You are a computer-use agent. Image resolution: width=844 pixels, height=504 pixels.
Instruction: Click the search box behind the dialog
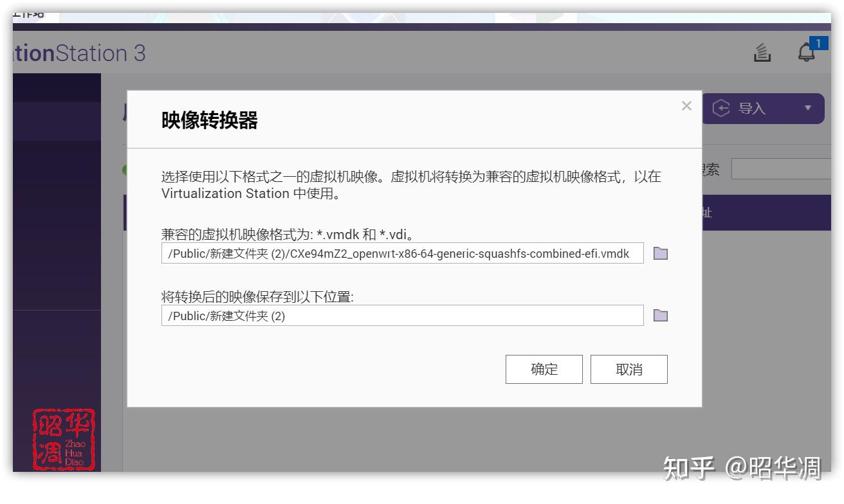click(781, 170)
